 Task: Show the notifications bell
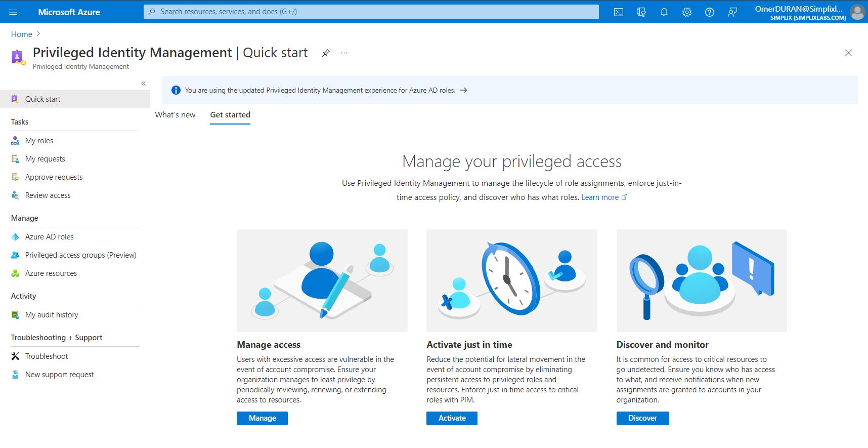click(x=664, y=12)
